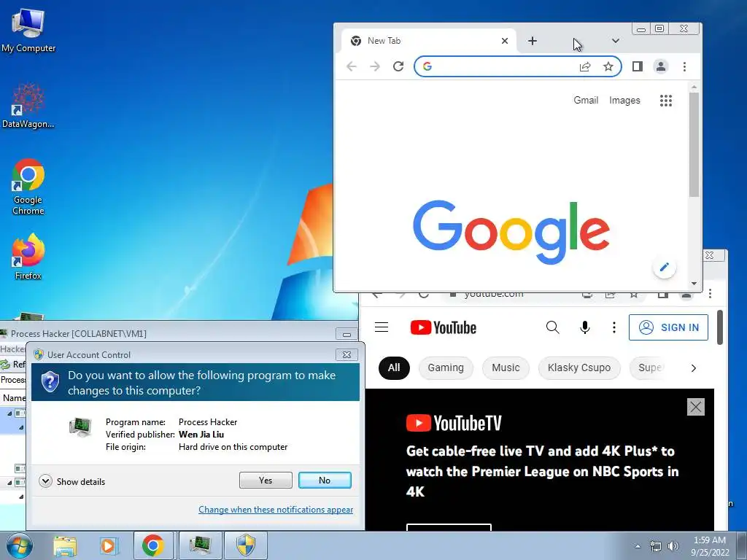This screenshot has width=747, height=560.
Task: Click Yes in User Account Control
Action: [x=266, y=481]
